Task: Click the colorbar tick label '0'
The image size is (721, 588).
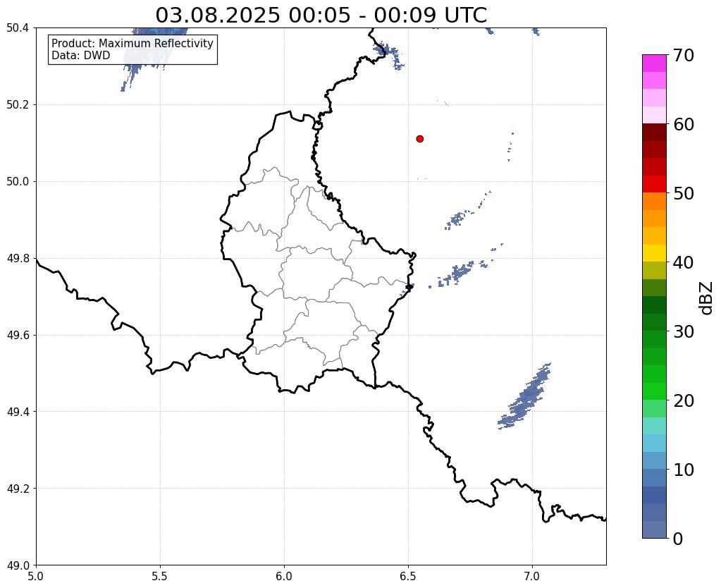Action: 678,539
